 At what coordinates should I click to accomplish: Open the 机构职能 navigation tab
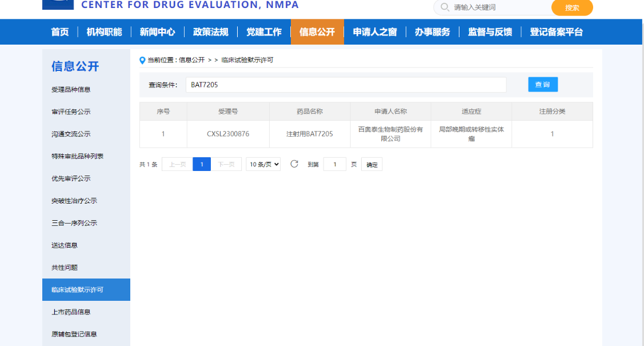point(105,32)
